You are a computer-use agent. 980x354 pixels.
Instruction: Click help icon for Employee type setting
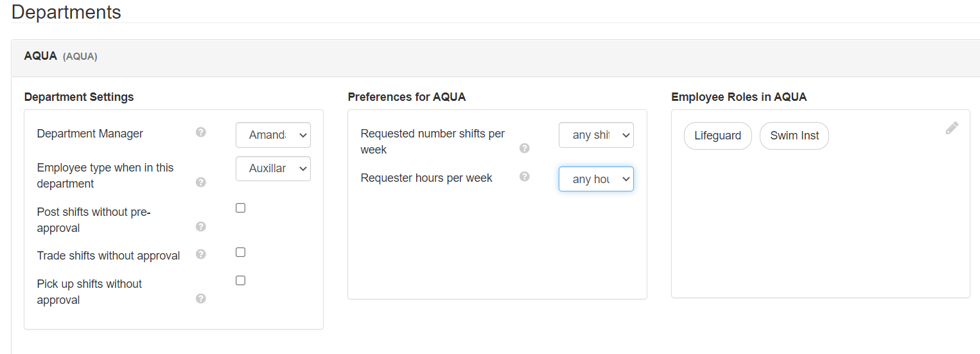pos(201,182)
